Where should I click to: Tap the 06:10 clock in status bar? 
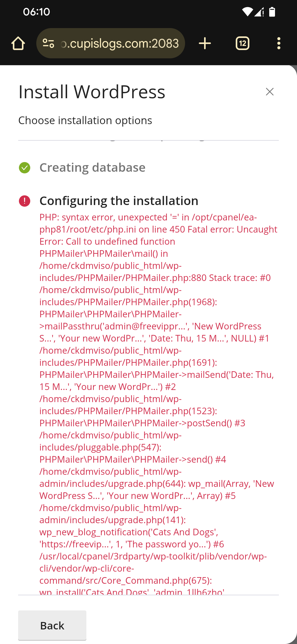pos(37,12)
